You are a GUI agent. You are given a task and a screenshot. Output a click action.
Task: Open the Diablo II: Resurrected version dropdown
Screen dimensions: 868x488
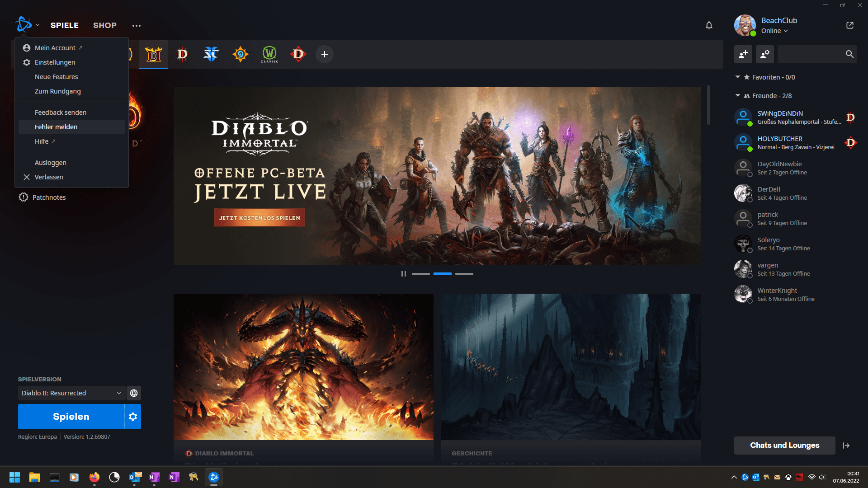coord(71,393)
